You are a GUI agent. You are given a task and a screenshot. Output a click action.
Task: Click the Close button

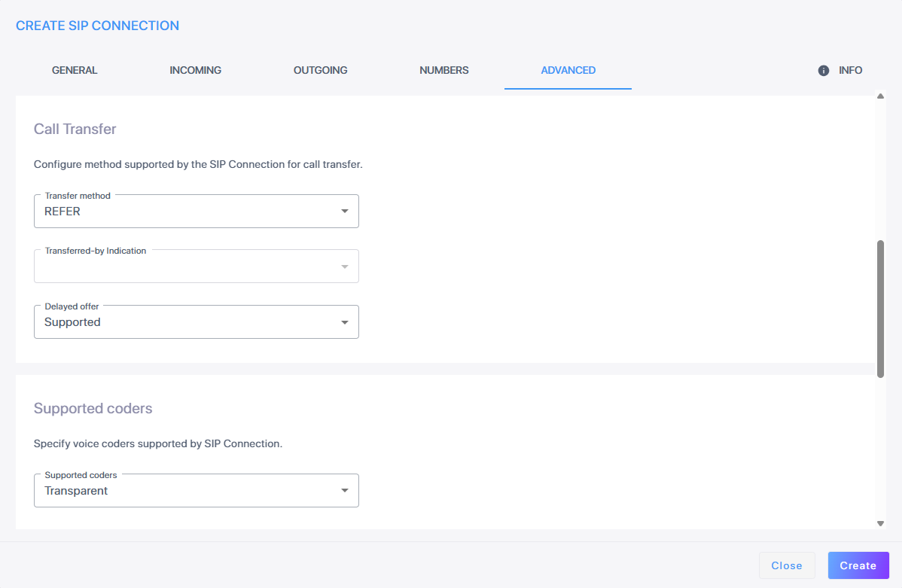click(x=787, y=565)
